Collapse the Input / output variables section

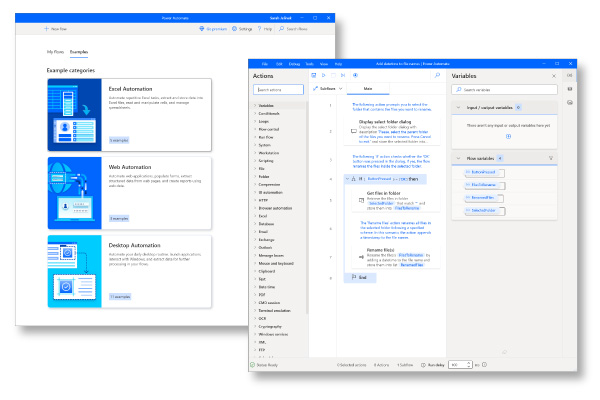[x=458, y=108]
